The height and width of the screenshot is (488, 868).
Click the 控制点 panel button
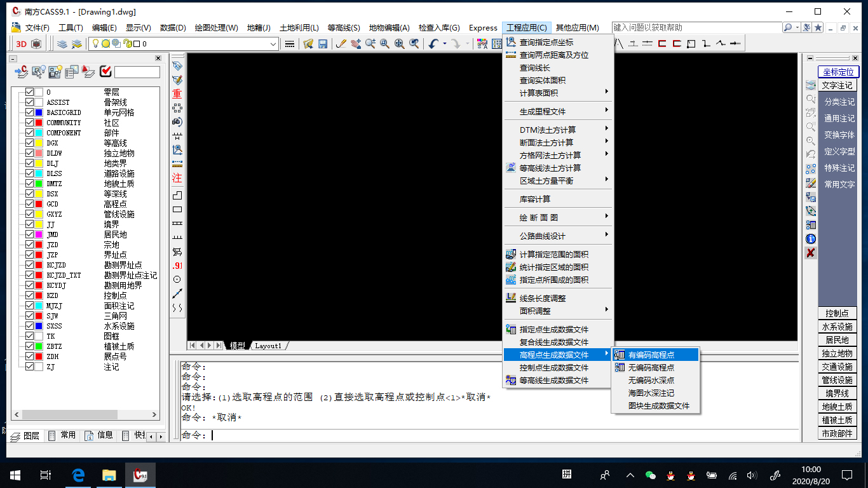pyautogui.click(x=837, y=313)
